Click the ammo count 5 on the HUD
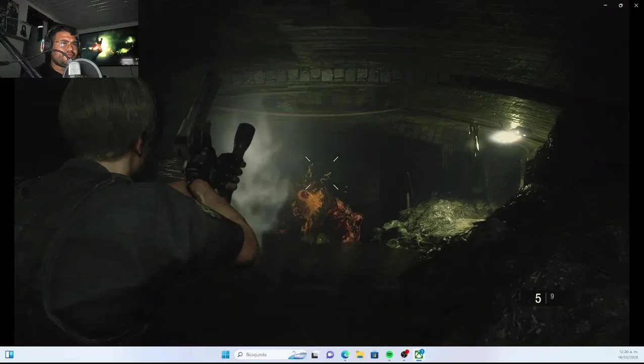The image size is (644, 364). [538, 299]
